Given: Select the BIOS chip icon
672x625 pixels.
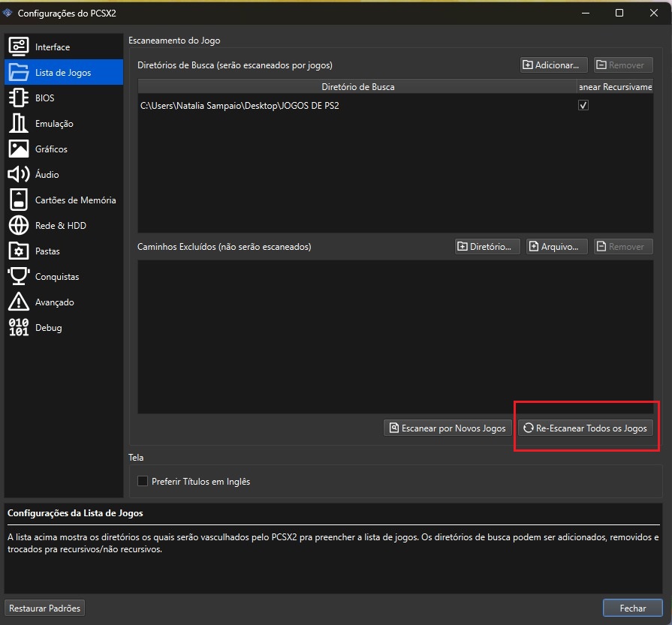Looking at the screenshot, I should coord(19,98).
